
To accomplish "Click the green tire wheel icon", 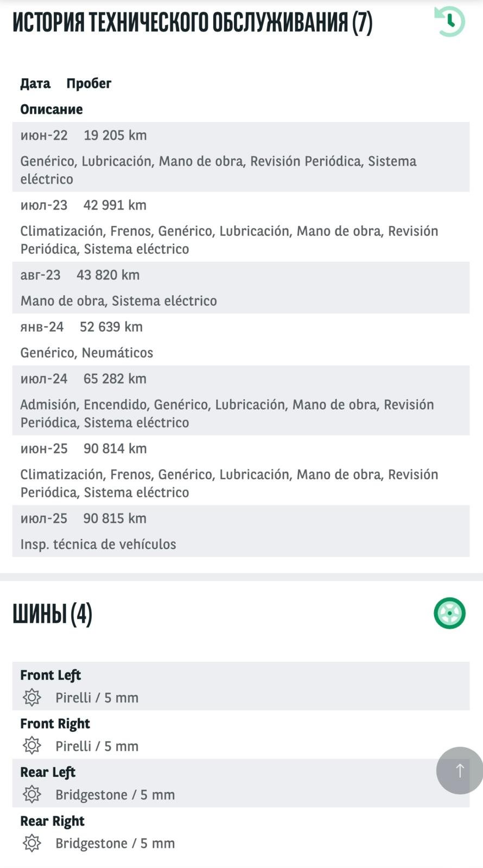I will [x=449, y=613].
